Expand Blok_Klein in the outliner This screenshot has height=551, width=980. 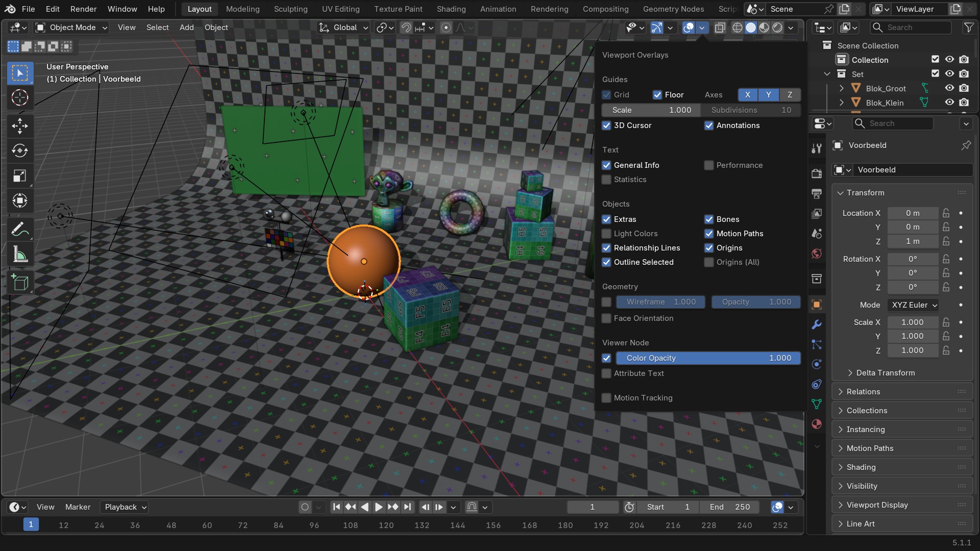(x=841, y=103)
